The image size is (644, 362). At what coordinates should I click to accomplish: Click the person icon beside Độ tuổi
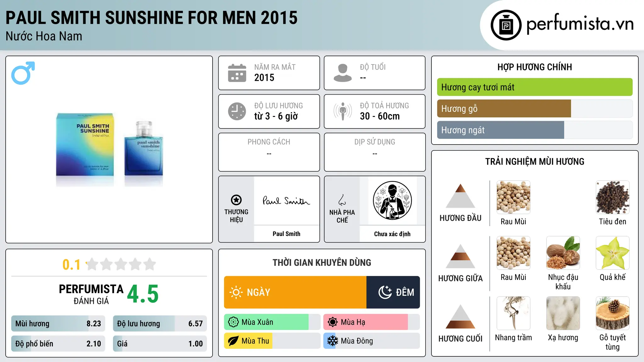[x=343, y=73]
